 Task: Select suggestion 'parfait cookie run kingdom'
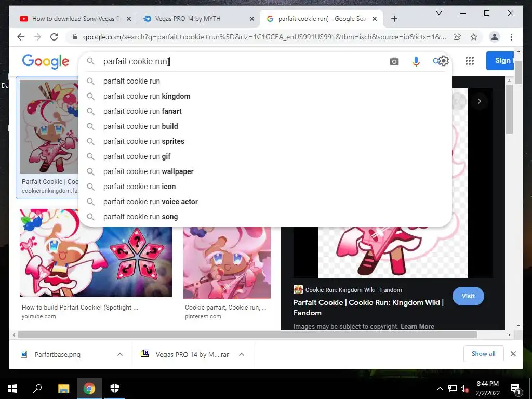[x=265, y=96]
